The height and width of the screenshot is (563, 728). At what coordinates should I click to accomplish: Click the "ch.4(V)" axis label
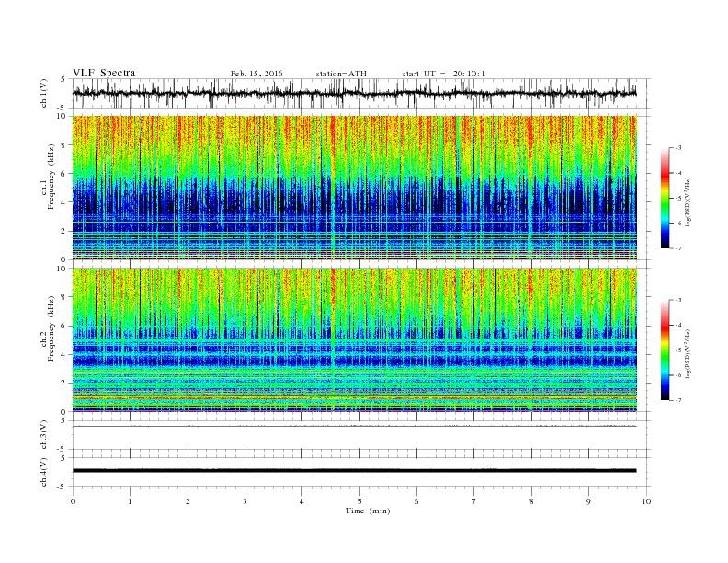(44, 472)
